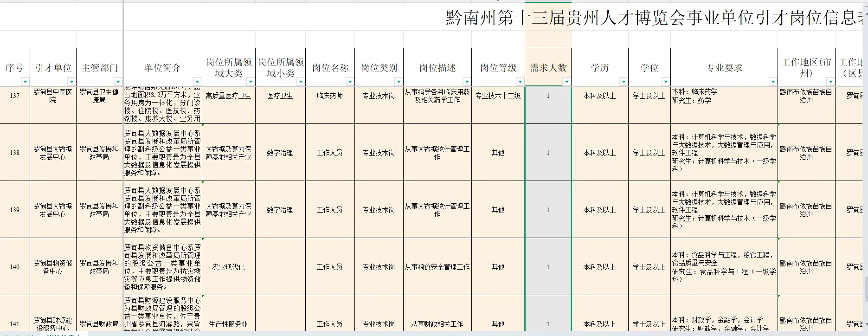Select the 专业要求 header cell
The width and height of the screenshot is (868, 336).
pyautogui.click(x=724, y=68)
